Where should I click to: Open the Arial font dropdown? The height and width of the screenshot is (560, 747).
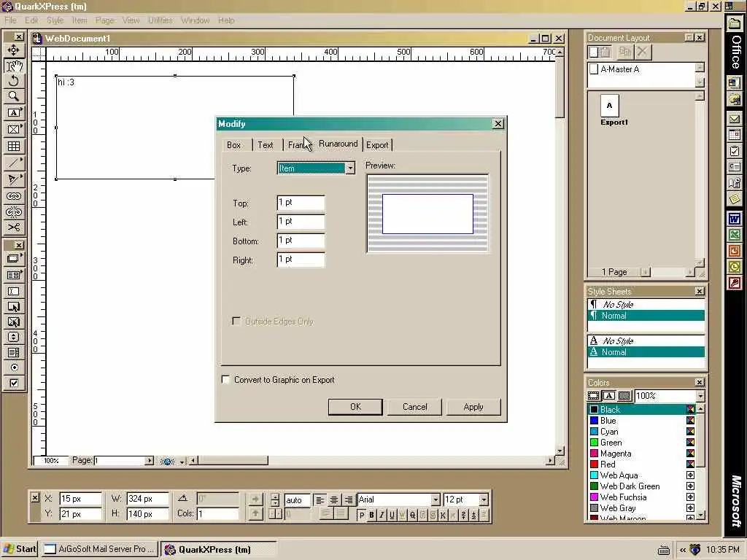(436, 499)
